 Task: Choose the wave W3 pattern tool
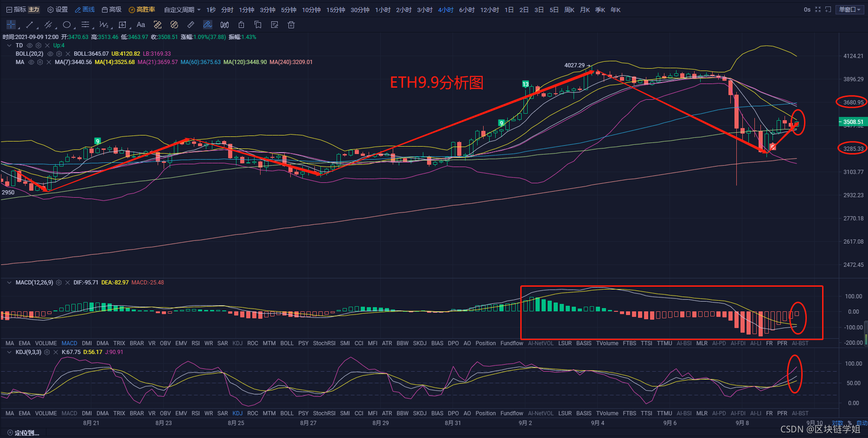103,25
